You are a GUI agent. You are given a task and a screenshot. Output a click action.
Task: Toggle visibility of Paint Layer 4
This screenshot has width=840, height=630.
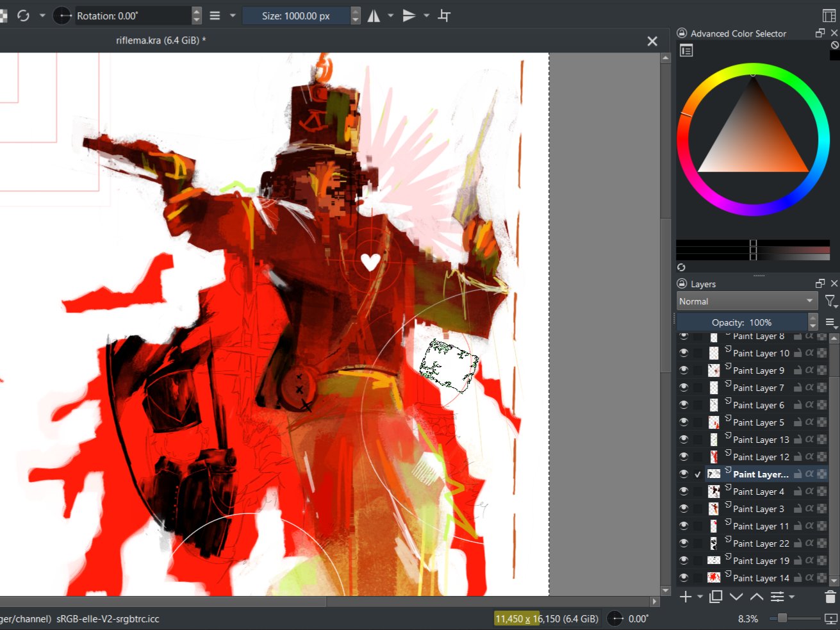[684, 492]
